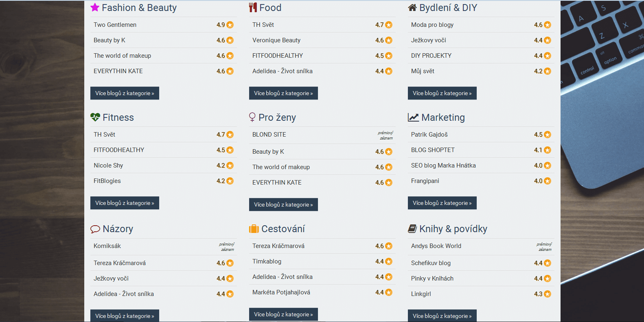Open the Veronique Beauty blog link
Screen dimensions: 644x322
tap(276, 40)
